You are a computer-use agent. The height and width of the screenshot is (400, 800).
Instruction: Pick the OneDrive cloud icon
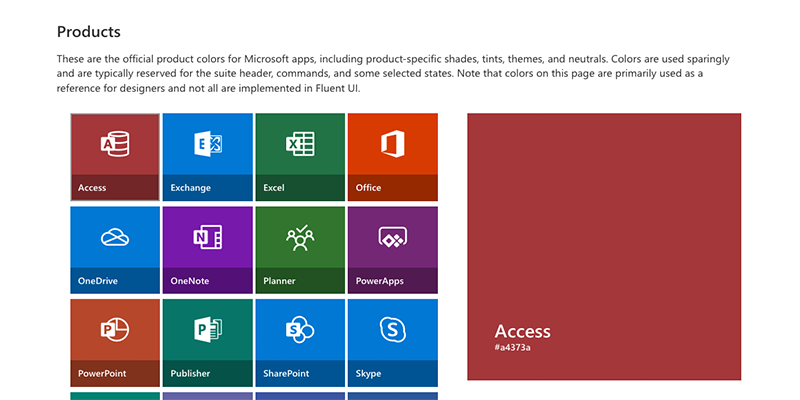115,237
